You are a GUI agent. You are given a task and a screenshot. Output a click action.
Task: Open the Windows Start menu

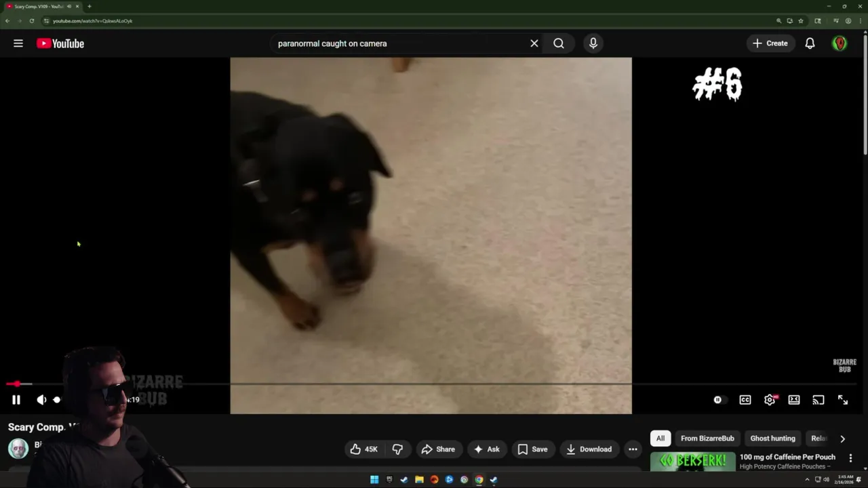[x=374, y=480]
